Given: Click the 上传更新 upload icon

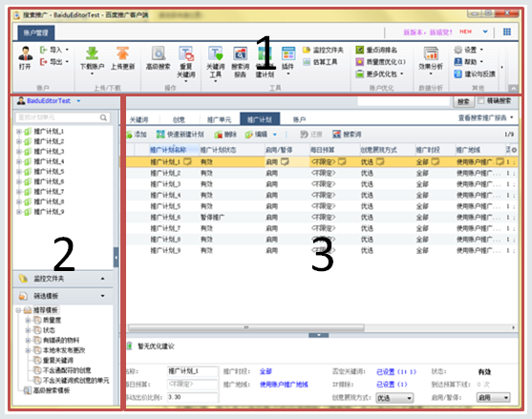Looking at the screenshot, I should [122, 53].
